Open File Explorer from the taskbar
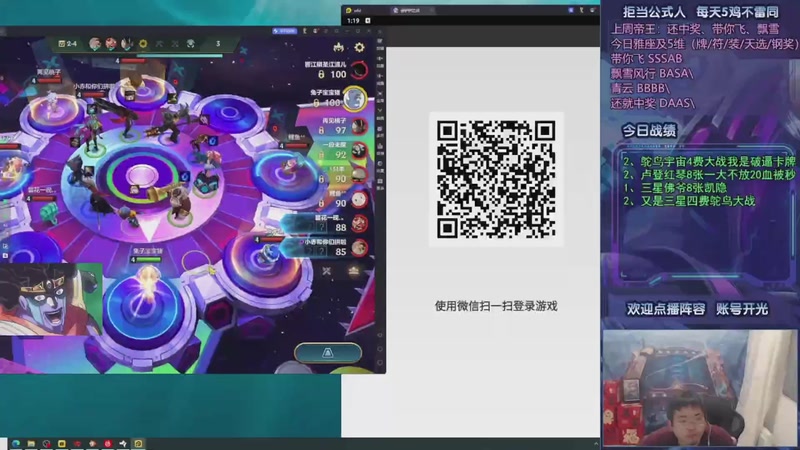Screen dimensions: 800x450 [31, 444]
